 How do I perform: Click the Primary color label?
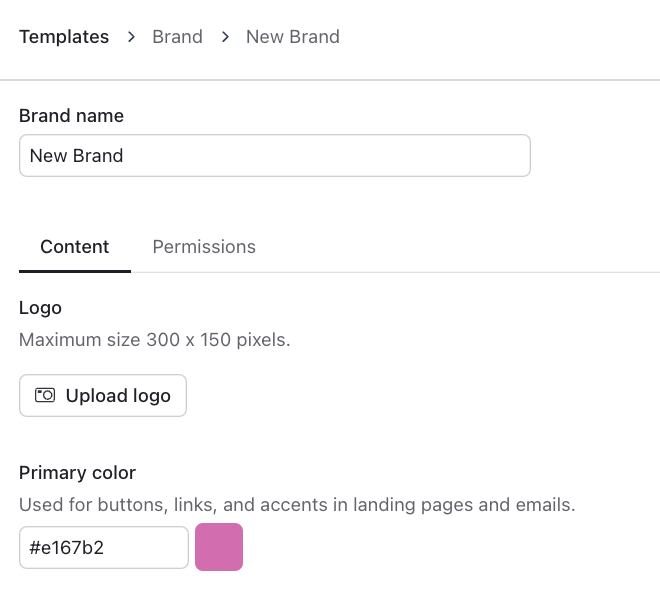[x=77, y=473]
